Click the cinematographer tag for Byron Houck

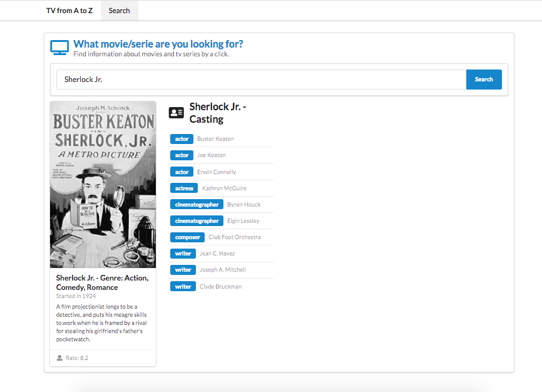(x=197, y=205)
